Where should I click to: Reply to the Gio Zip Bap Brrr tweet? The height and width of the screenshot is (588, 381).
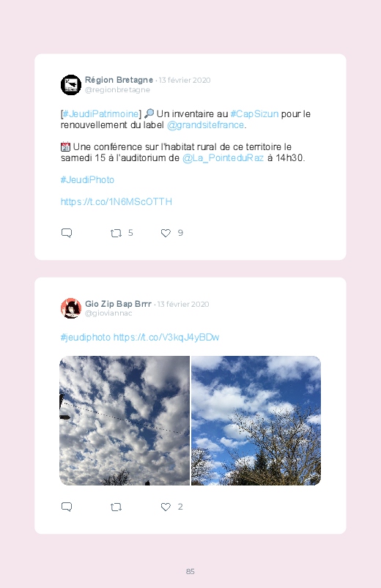point(67,507)
